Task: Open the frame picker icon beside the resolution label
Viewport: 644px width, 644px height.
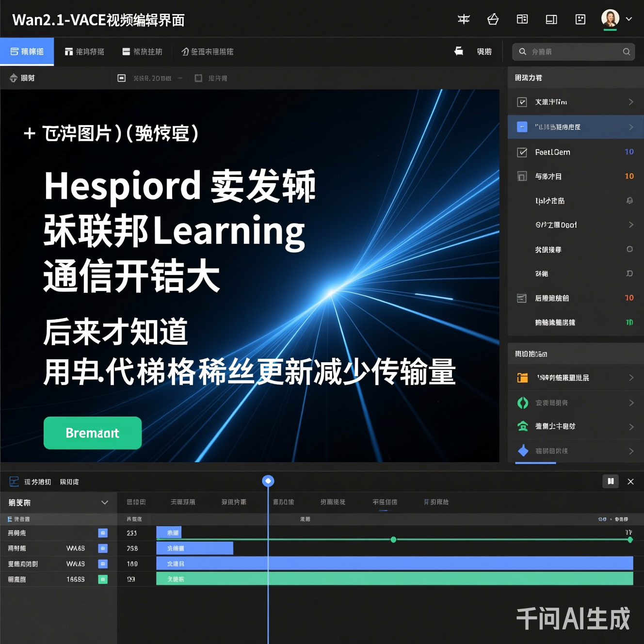Action: point(199,78)
